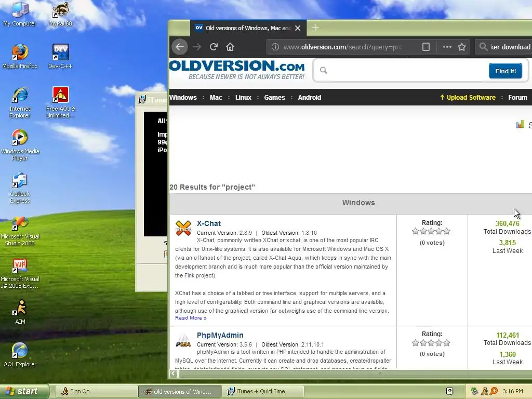Open the help question-mark tray icon

click(x=449, y=391)
